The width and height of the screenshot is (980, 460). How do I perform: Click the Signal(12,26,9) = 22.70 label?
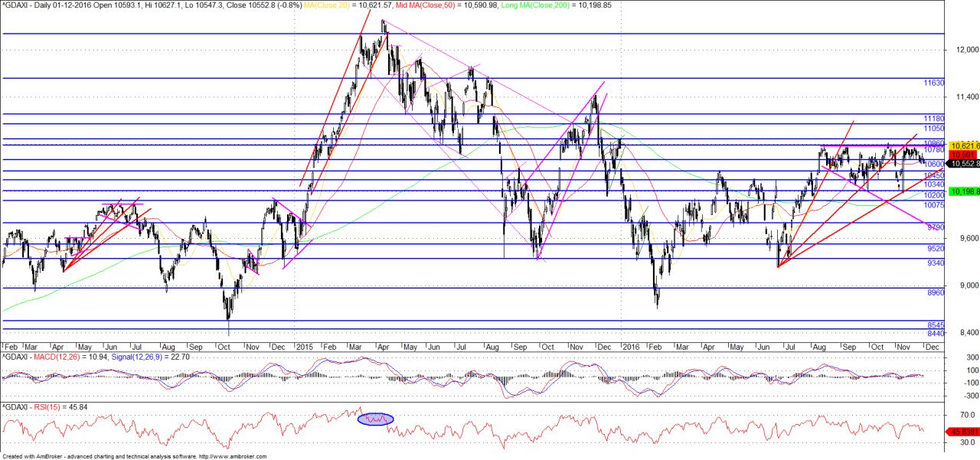(149, 357)
